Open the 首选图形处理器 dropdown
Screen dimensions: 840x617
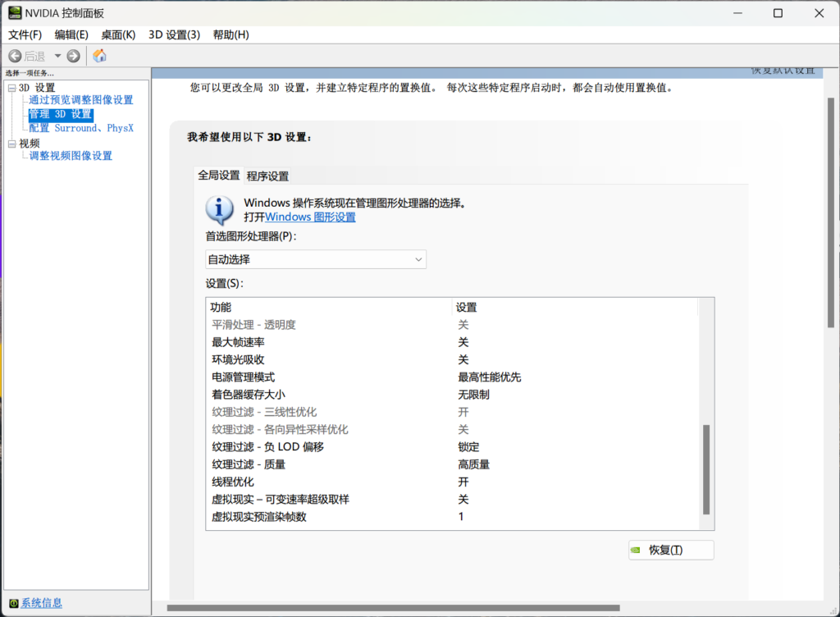[x=315, y=259]
